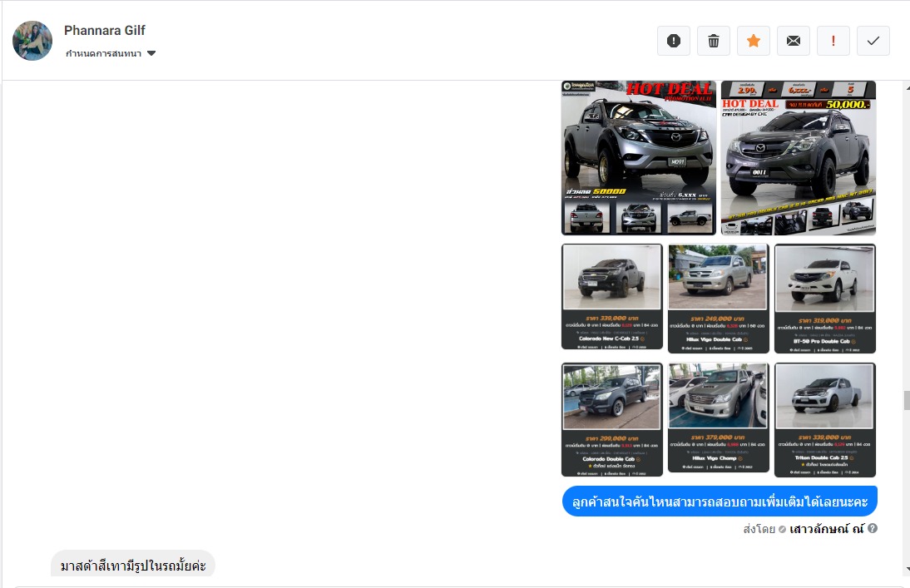Open BT-50 Pro Double Cab car image
The height and width of the screenshot is (588, 910).
tap(824, 299)
